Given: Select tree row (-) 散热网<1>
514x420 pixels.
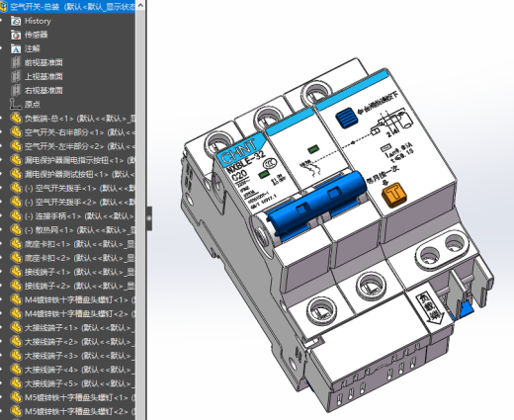Looking at the screenshot, I should [x=67, y=230].
